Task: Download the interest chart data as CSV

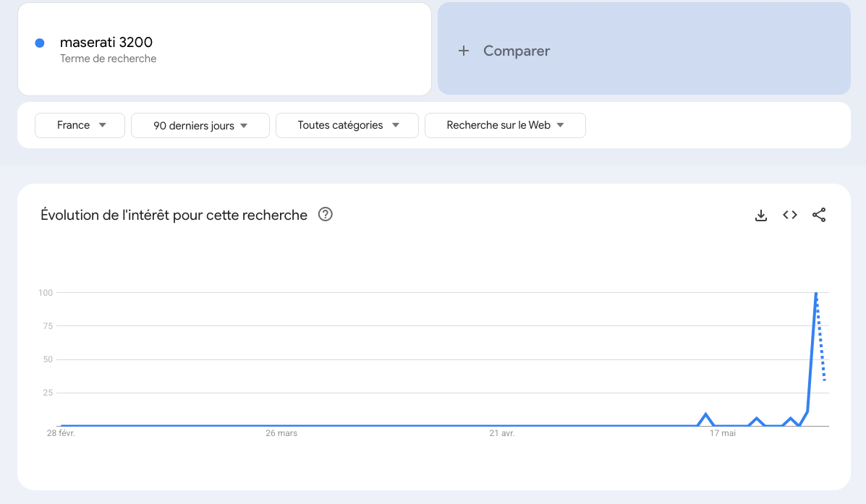Action: click(x=760, y=215)
